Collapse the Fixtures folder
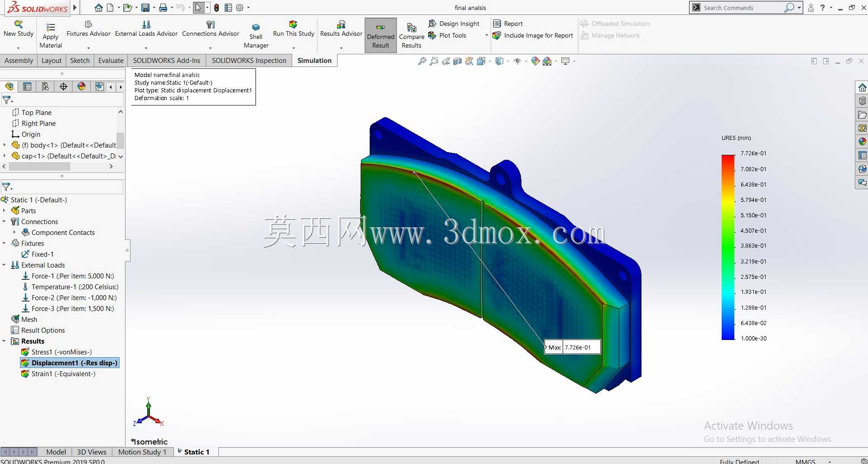 pyautogui.click(x=5, y=243)
